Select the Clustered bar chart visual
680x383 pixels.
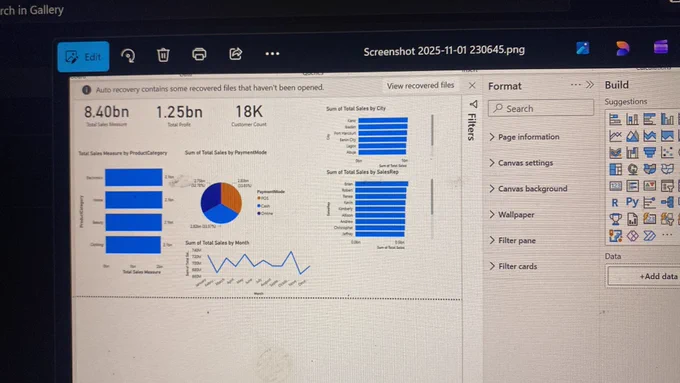tap(650, 118)
